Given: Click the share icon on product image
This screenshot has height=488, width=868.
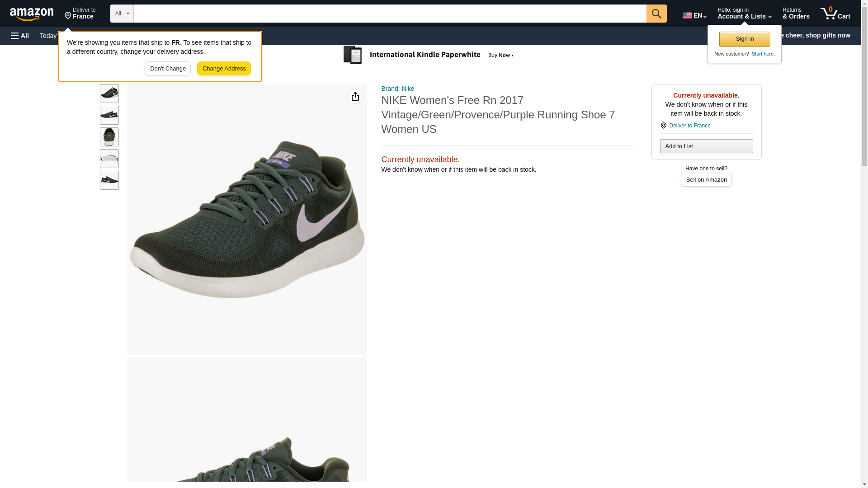Looking at the screenshot, I should click(355, 96).
